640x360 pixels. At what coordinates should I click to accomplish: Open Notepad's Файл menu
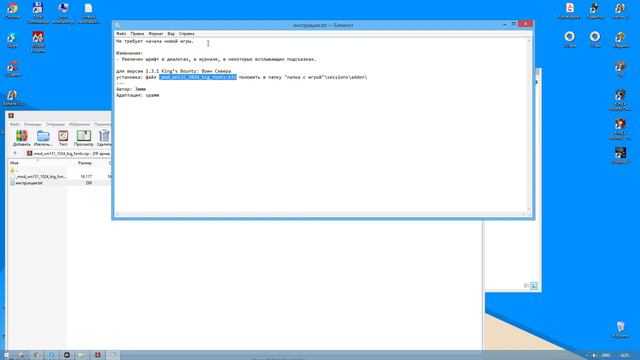[121, 33]
